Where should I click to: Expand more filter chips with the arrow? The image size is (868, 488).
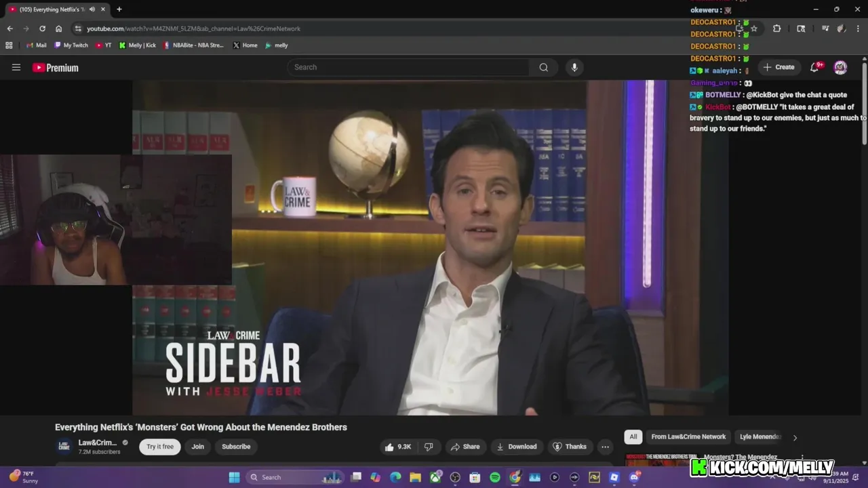tap(795, 438)
